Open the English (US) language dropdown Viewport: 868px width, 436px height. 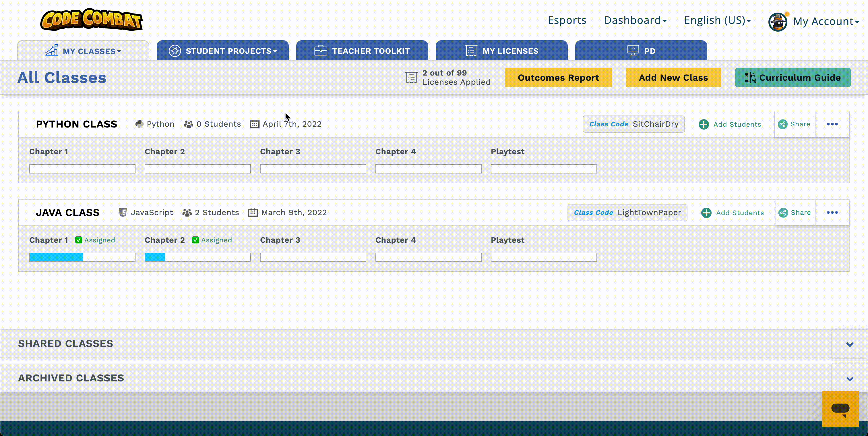717,20
